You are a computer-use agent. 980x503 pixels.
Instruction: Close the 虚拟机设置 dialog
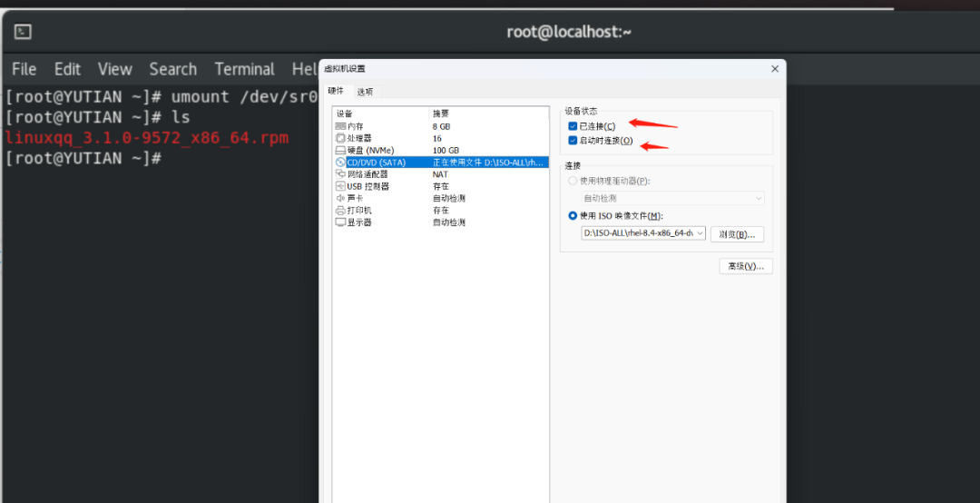(775, 69)
